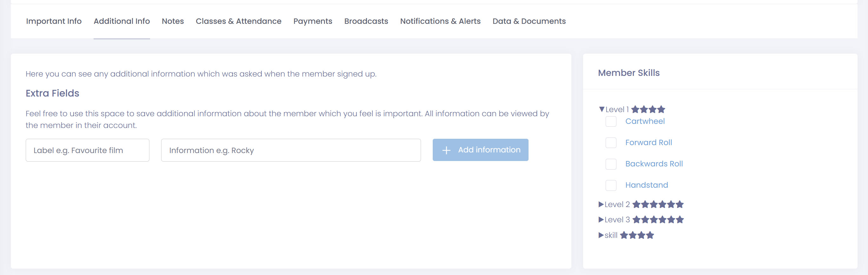868x275 pixels.
Task: Click the first star beside Level 3
Action: click(x=636, y=220)
